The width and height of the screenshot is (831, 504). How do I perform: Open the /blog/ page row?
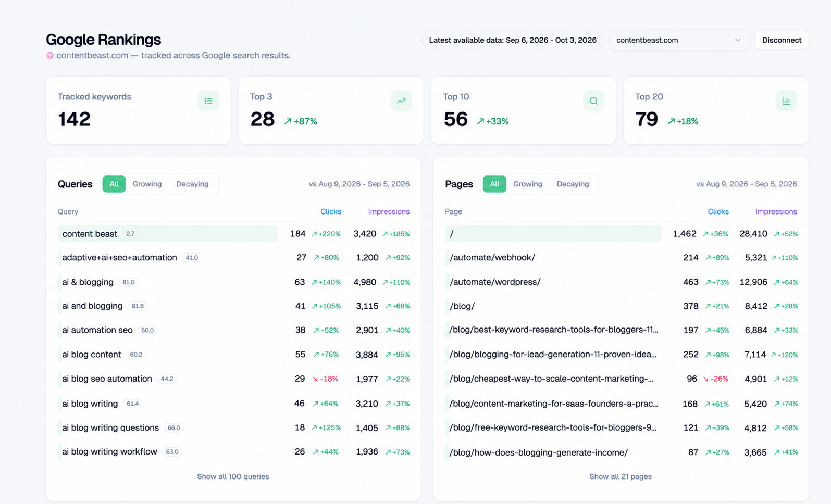click(621, 306)
